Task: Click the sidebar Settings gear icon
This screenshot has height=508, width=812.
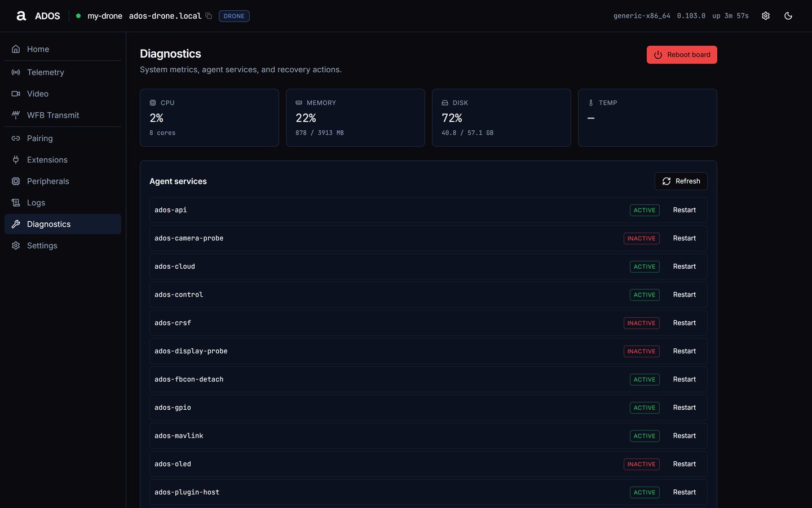Action: (x=16, y=246)
